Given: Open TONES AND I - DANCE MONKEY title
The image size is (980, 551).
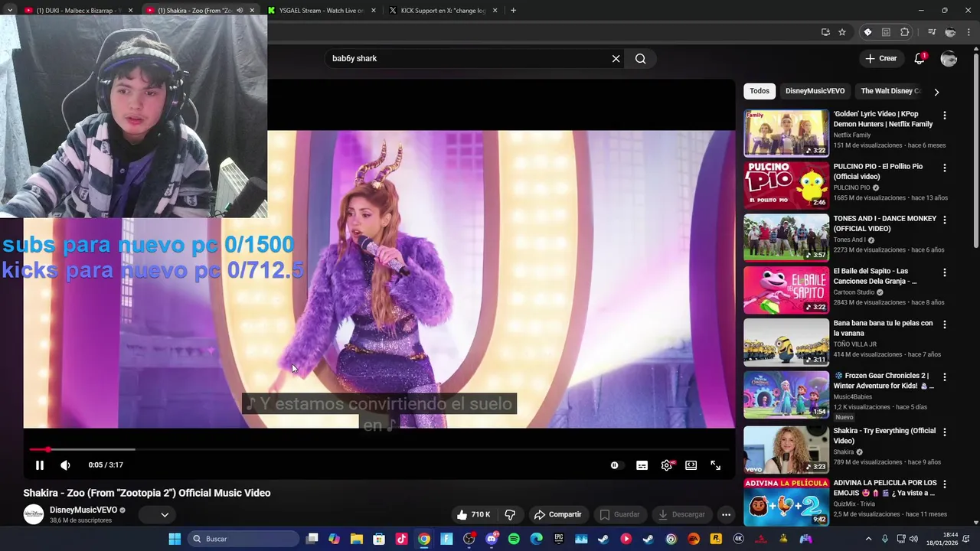Looking at the screenshot, I should tap(884, 223).
